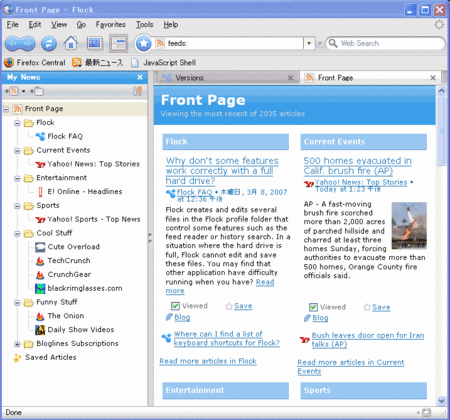Click the vertical scrollbar thumb
This screenshot has height=420, width=450.
coord(441,130)
